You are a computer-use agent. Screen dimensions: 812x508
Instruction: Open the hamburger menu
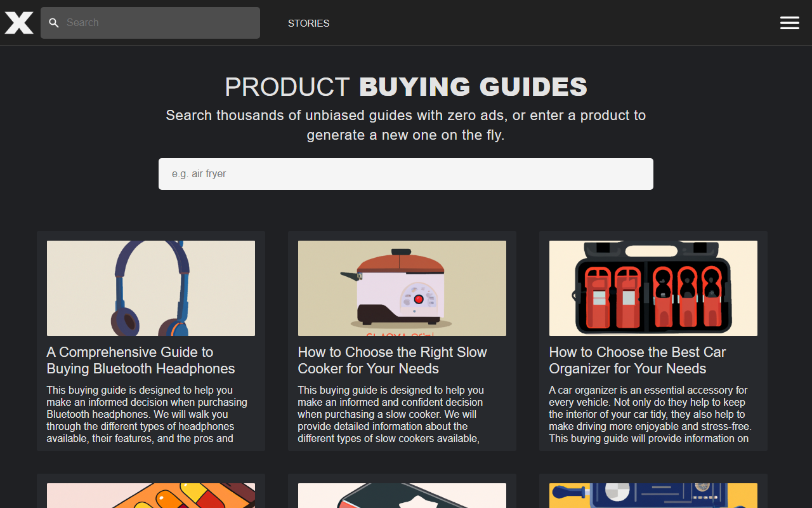tap(790, 23)
